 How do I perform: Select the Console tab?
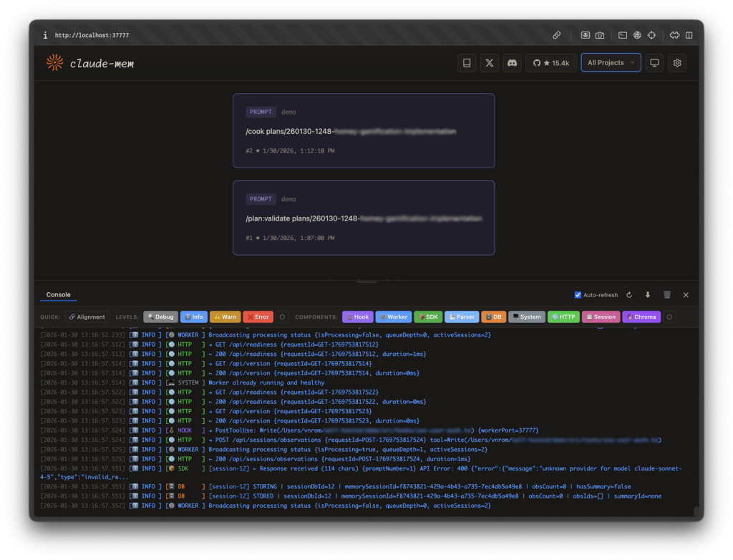point(59,295)
